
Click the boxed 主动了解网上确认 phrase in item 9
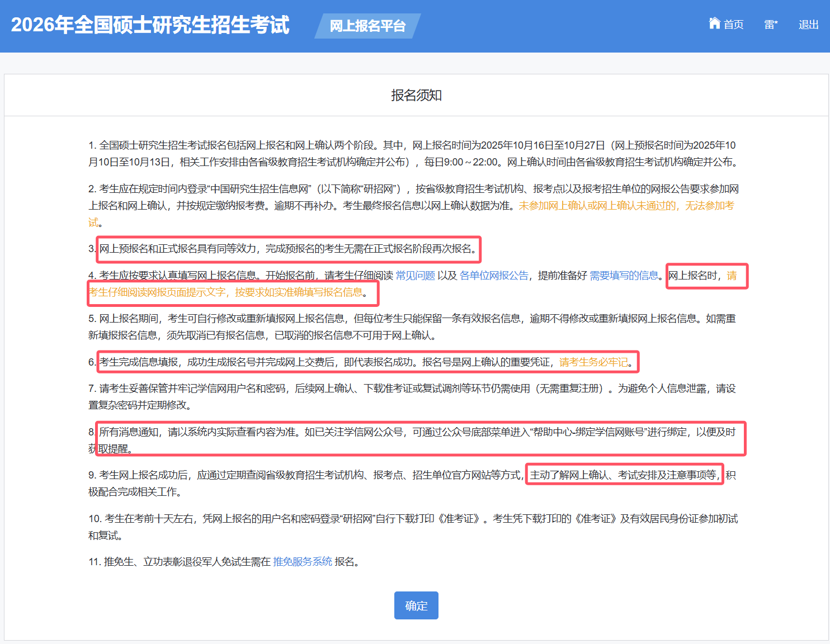point(624,475)
